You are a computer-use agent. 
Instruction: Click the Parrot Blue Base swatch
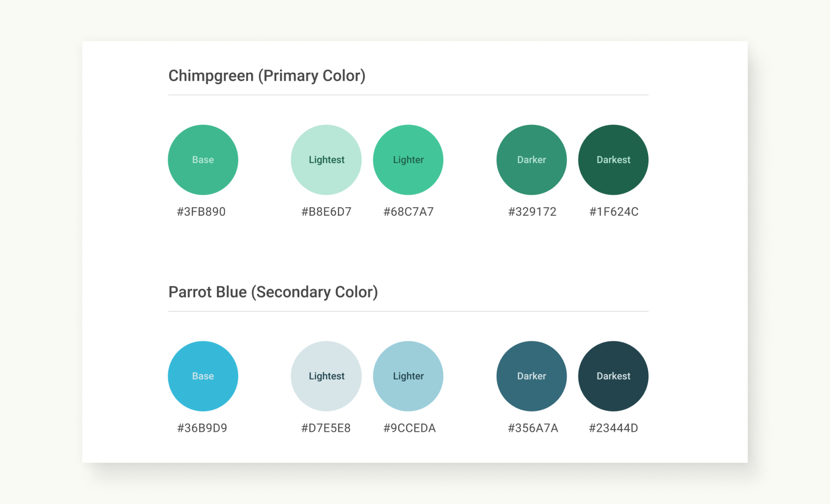click(x=203, y=376)
